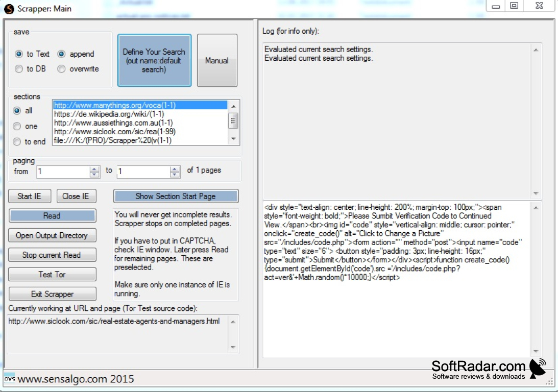Click the status bar icon beside sensalgo.com
558x392 pixels.
pos(10,378)
